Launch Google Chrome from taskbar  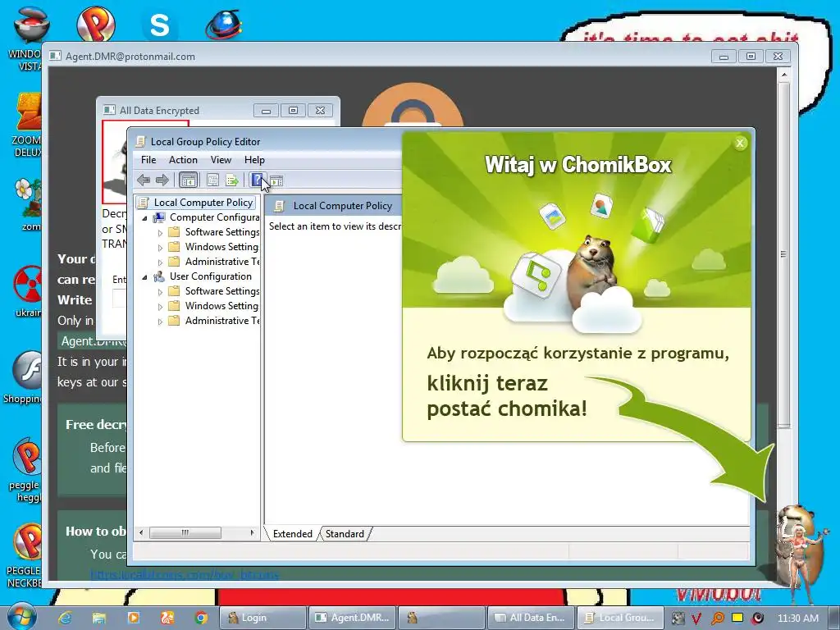point(202,618)
